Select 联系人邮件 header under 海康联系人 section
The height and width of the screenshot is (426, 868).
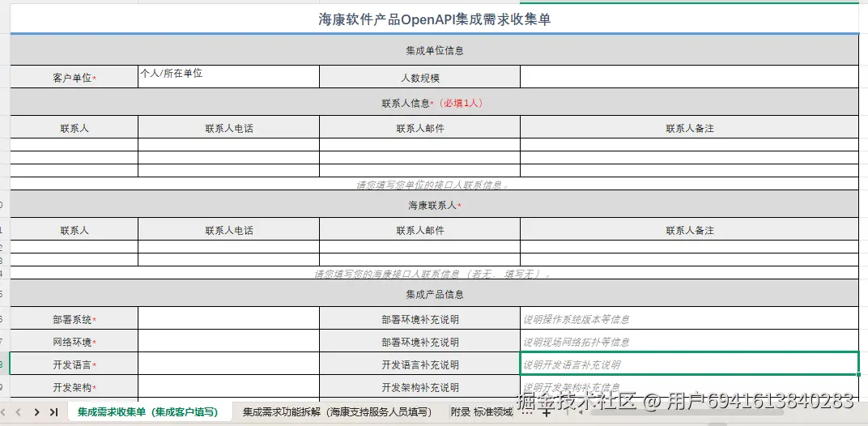tap(420, 230)
